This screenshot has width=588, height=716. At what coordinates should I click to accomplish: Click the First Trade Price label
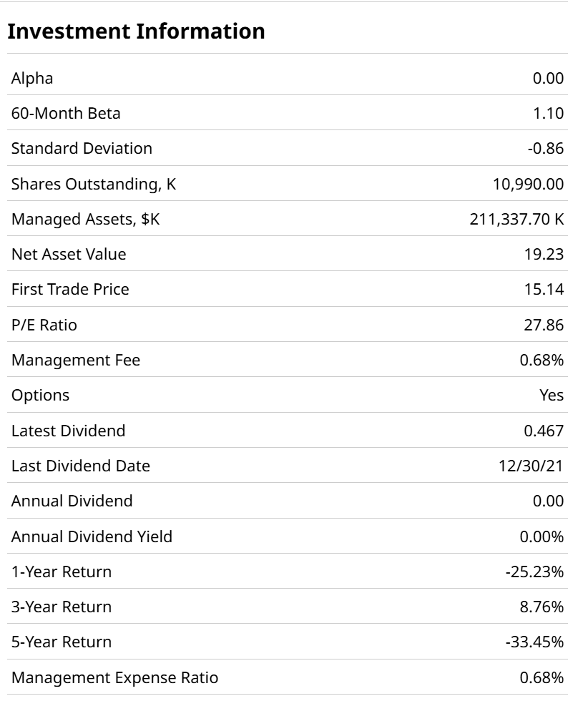tap(70, 290)
